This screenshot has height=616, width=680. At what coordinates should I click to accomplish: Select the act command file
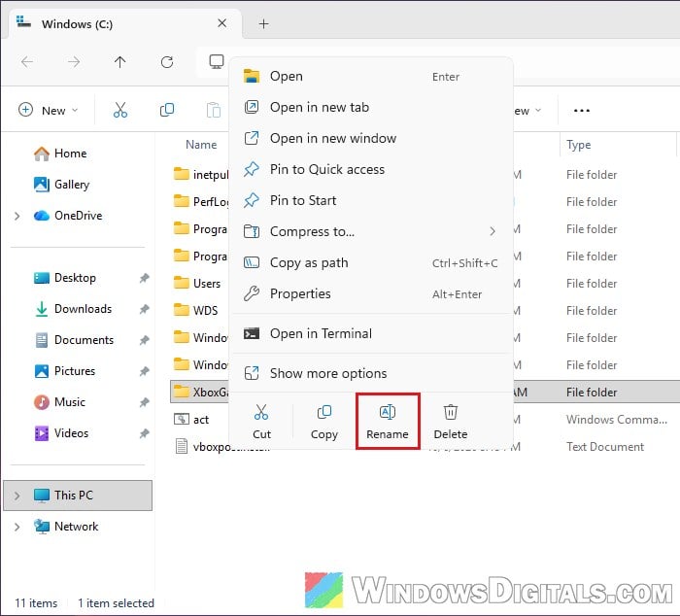coord(191,420)
